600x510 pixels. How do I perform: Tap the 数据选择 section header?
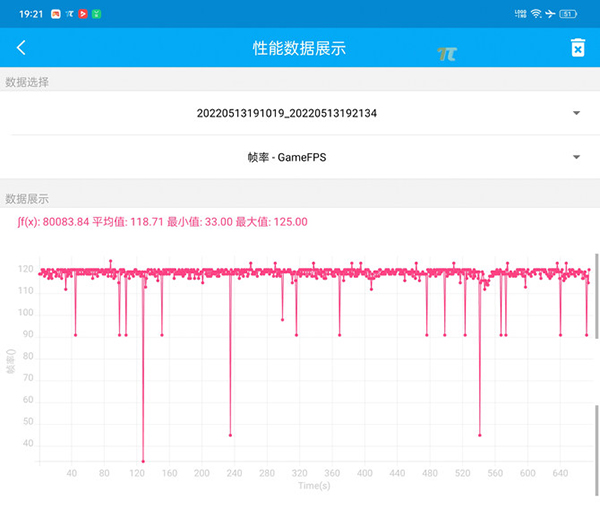(x=27, y=82)
